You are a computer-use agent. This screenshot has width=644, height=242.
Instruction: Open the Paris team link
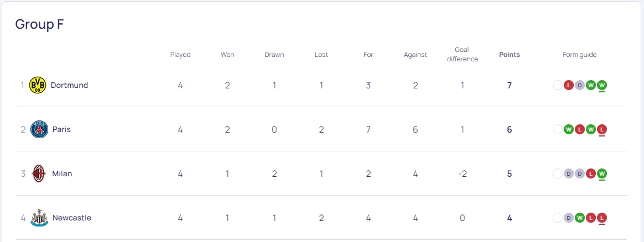pyautogui.click(x=61, y=129)
